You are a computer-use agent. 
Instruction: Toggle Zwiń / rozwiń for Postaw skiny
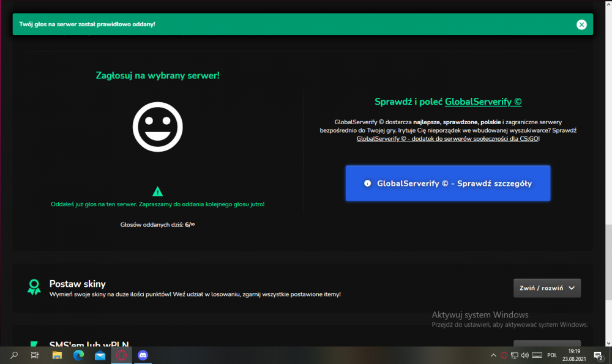(547, 288)
